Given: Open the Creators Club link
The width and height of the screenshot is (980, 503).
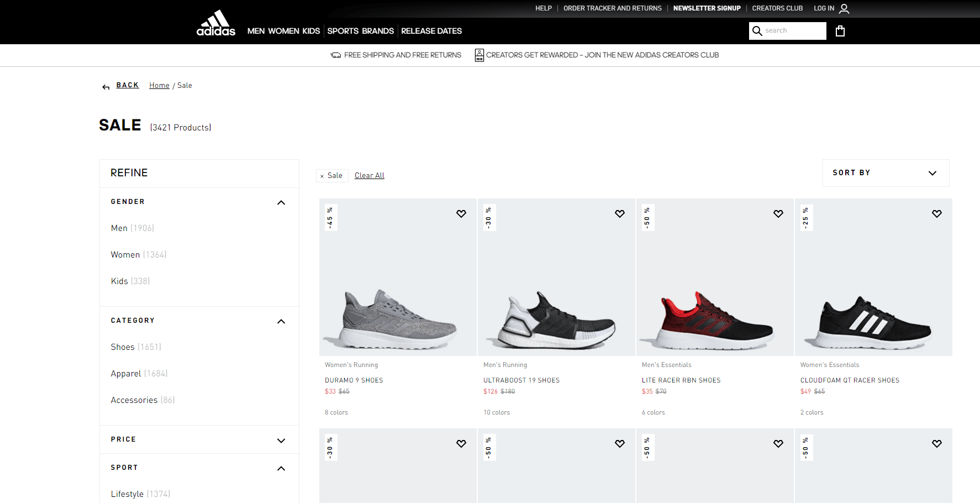Looking at the screenshot, I should (x=777, y=8).
